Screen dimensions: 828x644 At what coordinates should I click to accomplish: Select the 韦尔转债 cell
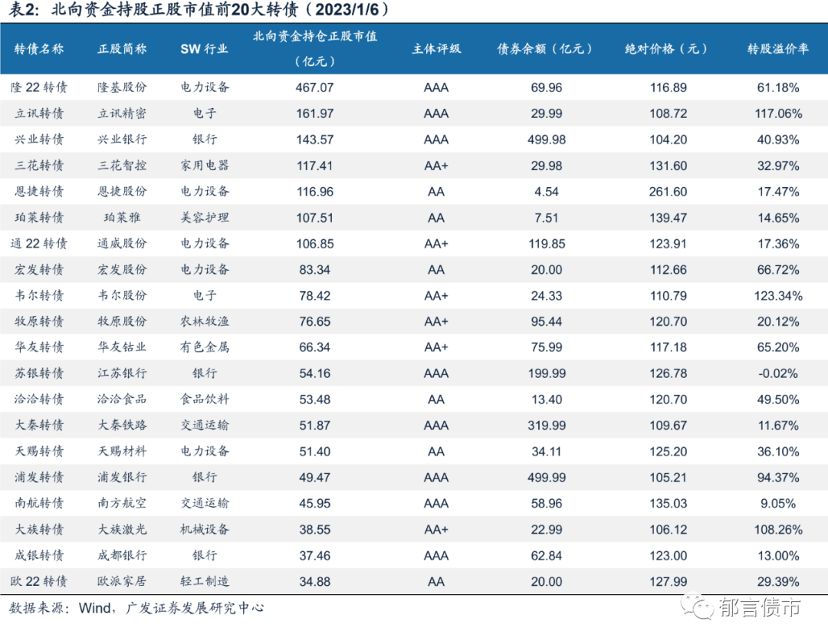[x=39, y=295]
